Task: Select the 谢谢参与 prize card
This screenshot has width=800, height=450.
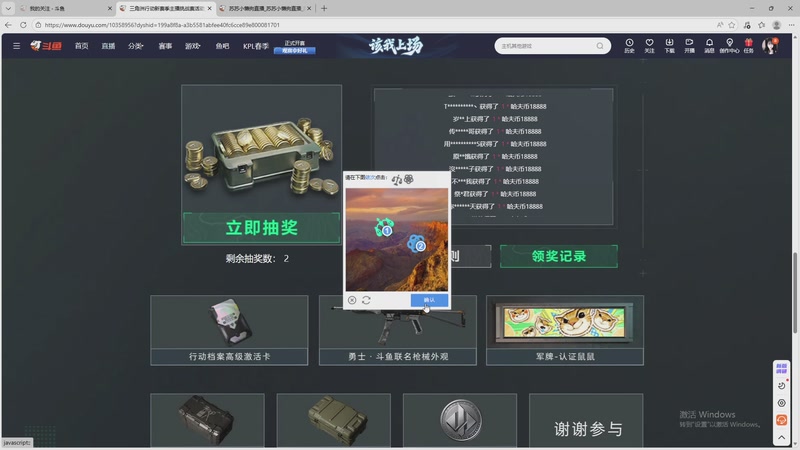Action: [586, 421]
